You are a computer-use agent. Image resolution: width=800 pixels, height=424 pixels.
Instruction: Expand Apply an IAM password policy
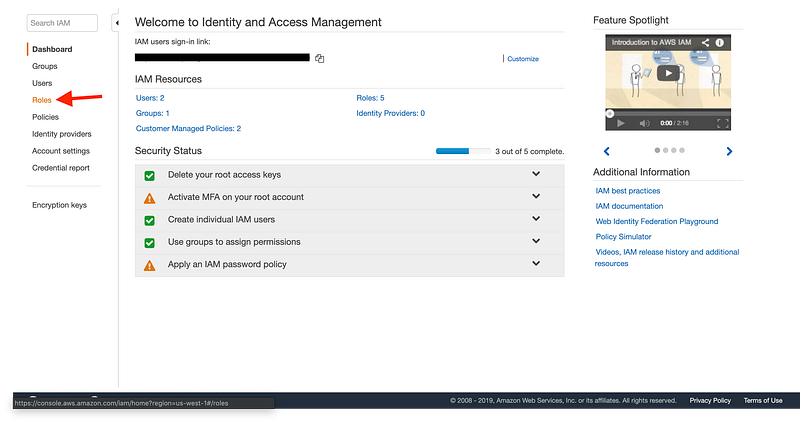pyautogui.click(x=536, y=264)
